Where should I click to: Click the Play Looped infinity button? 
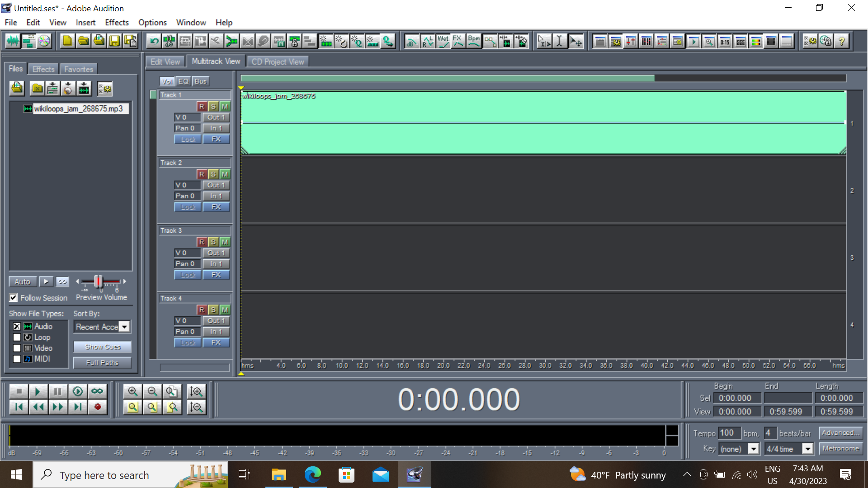coord(97,391)
